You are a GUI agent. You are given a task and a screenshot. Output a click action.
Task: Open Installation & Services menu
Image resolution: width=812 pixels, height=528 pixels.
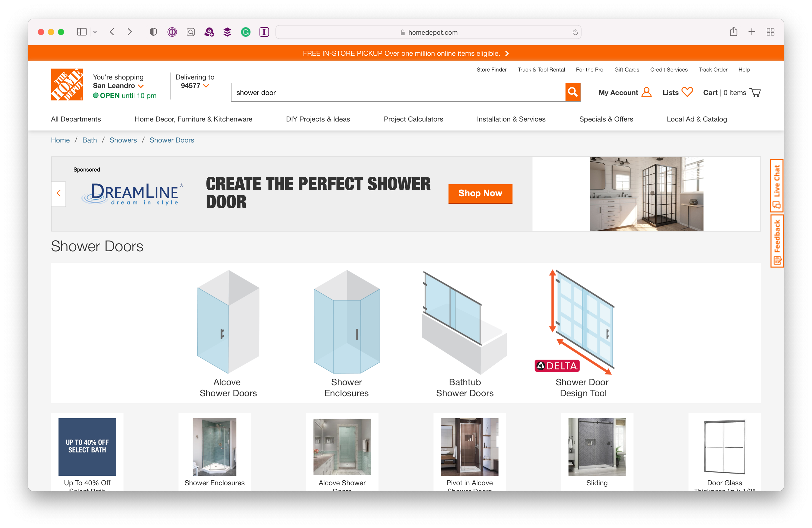(511, 119)
